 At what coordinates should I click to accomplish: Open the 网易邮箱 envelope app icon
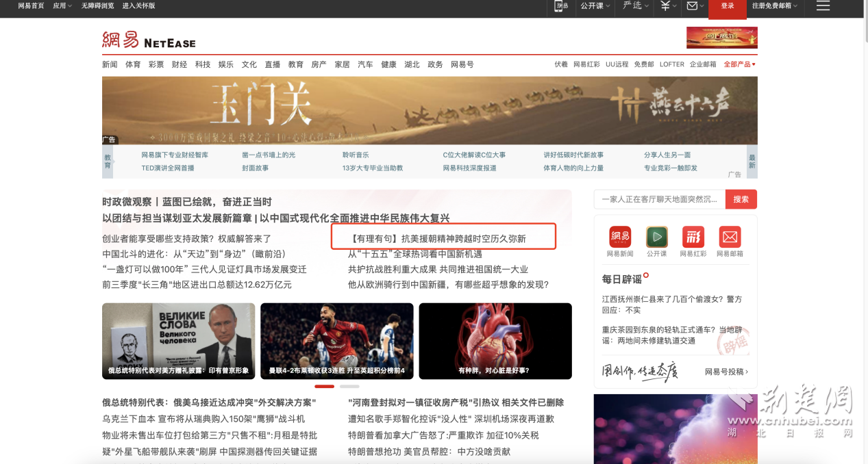point(730,237)
